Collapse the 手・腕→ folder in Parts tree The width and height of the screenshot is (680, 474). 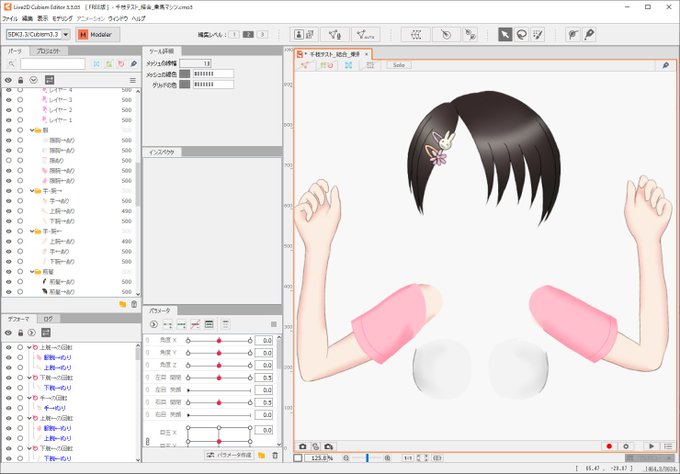pos(32,191)
